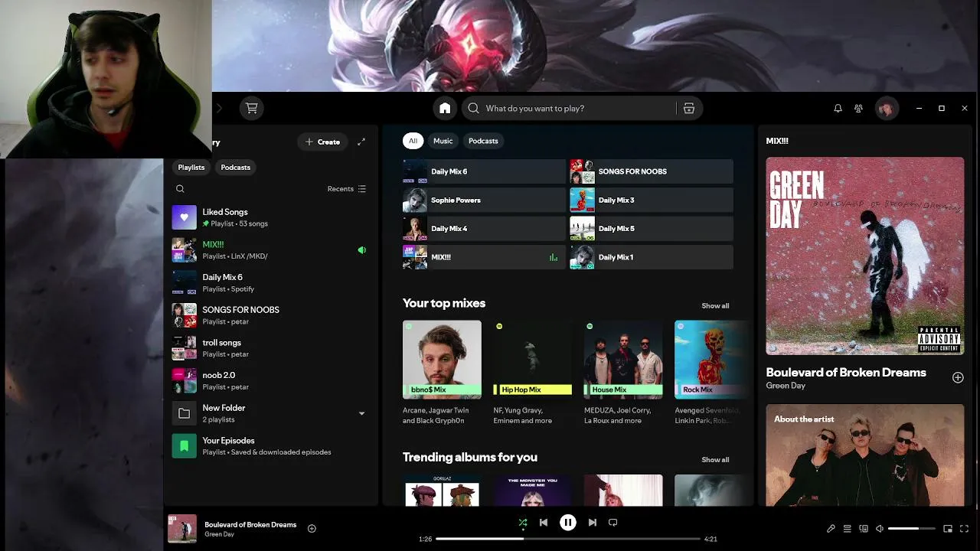Image resolution: width=980 pixels, height=551 pixels.
Task: Open the Rock Mix card
Action: 711,373
